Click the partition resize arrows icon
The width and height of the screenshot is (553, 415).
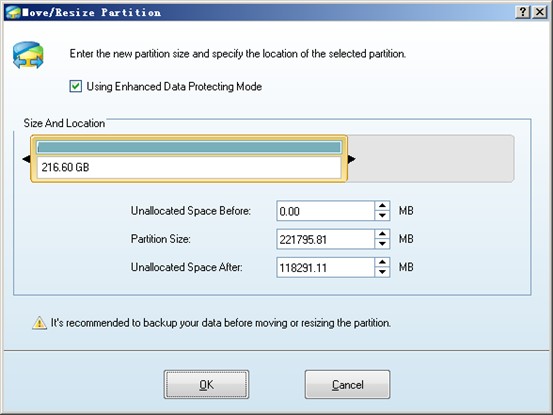pyautogui.click(x=28, y=55)
